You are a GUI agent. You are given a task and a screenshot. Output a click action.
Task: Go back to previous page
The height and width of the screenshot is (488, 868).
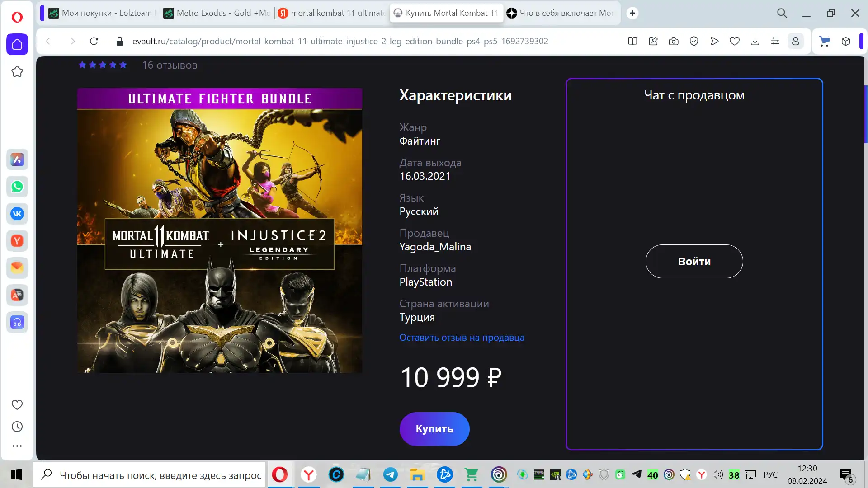(48, 41)
